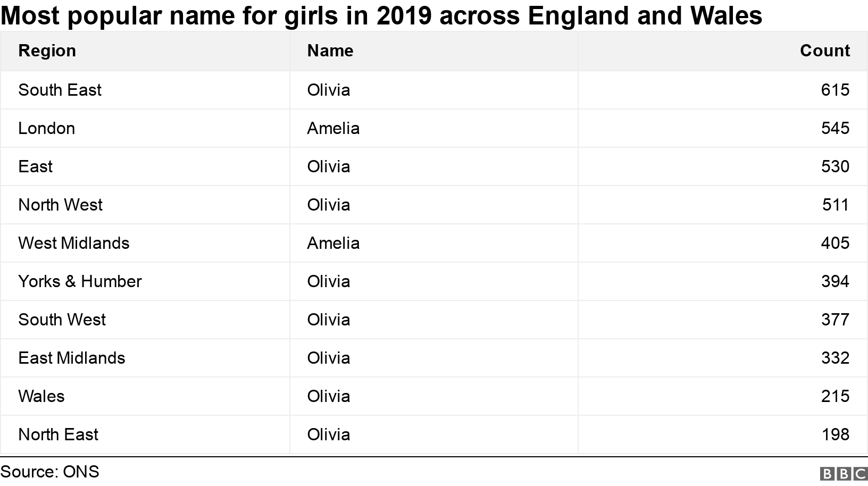This screenshot has width=868, height=486.
Task: Click the Region column header
Action: point(47,51)
